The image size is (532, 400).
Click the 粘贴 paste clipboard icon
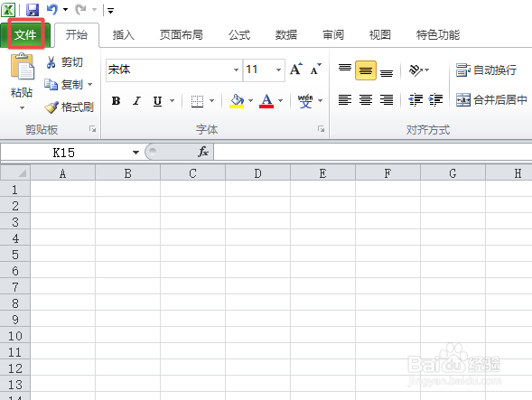[22, 67]
